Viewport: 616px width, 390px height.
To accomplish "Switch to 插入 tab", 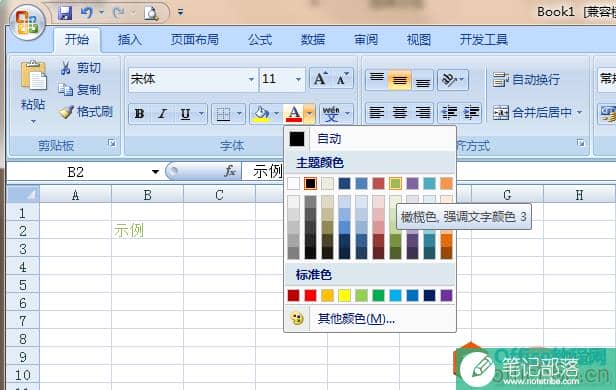I will tap(130, 40).
